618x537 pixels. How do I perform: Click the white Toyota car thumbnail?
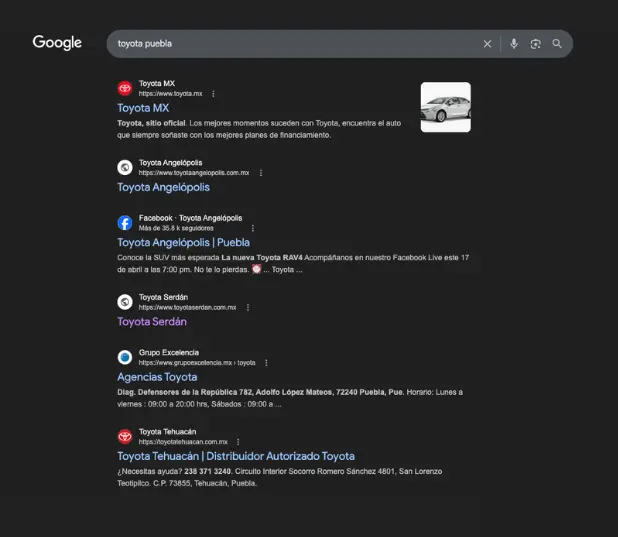[x=445, y=107]
